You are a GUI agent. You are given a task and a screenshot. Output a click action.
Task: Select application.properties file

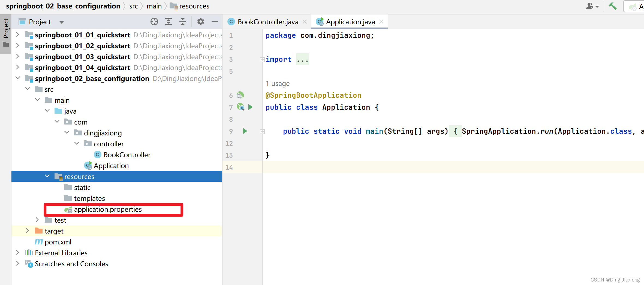click(108, 210)
